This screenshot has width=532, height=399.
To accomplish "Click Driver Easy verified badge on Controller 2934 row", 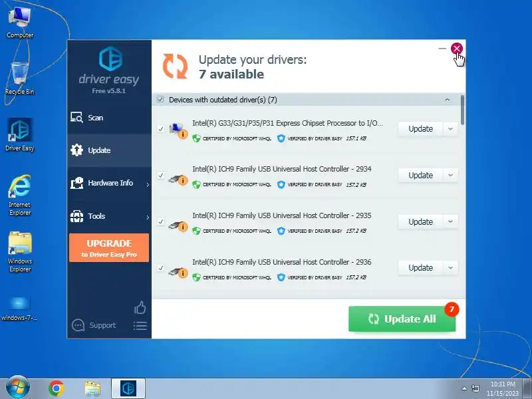I will point(281,185).
